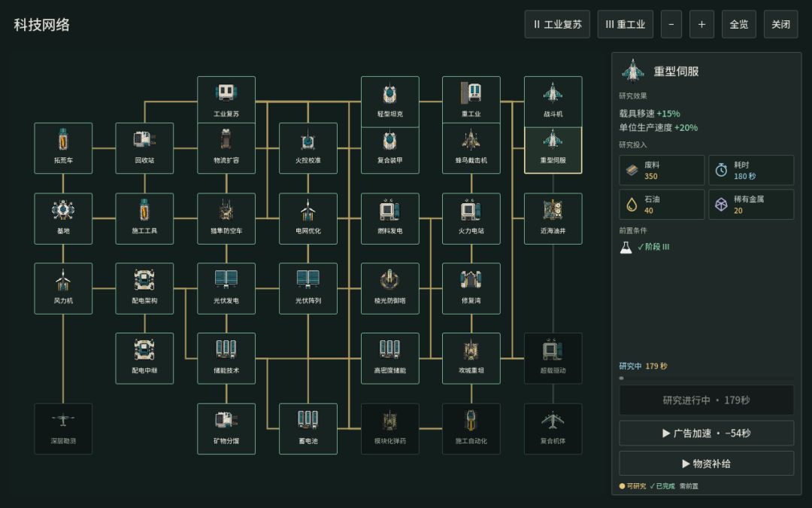The width and height of the screenshot is (812, 508).
Task: Click the locked 超载驱动 tech node
Action: tap(553, 359)
